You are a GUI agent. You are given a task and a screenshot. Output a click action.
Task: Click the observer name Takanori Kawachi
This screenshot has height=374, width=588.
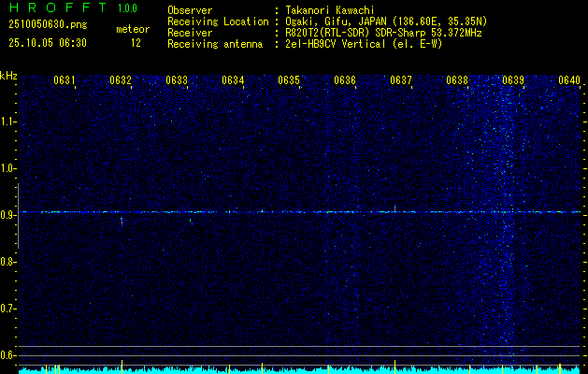click(330, 10)
